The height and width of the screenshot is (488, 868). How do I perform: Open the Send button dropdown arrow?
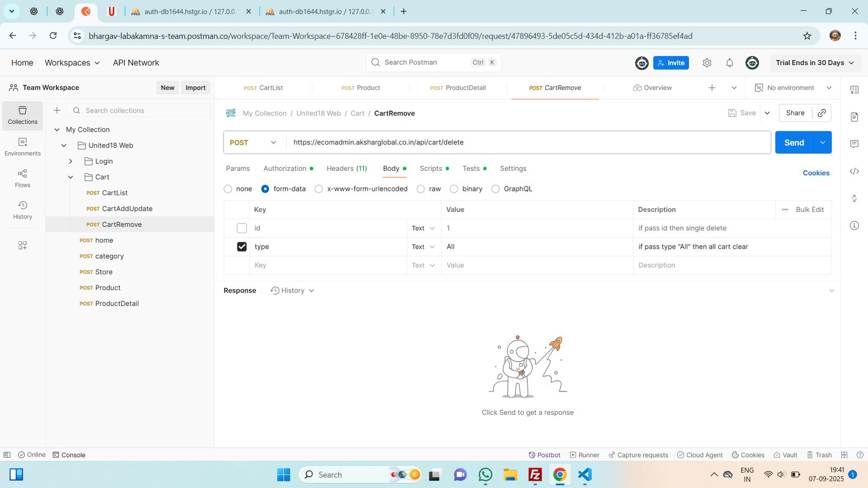click(x=822, y=143)
